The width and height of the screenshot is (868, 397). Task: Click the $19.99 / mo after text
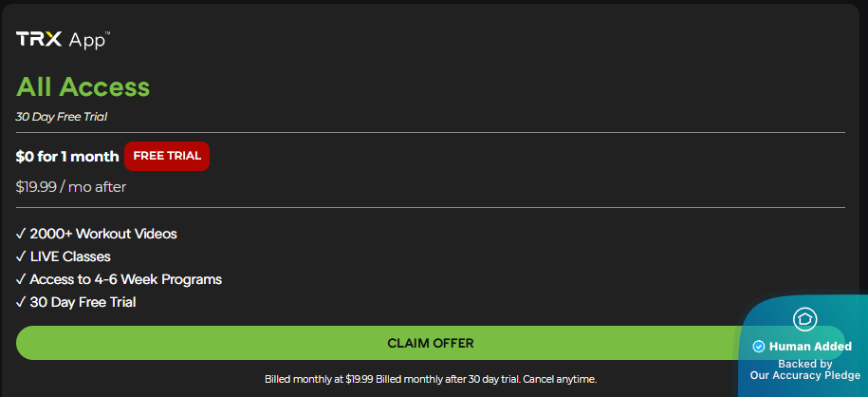pos(71,187)
